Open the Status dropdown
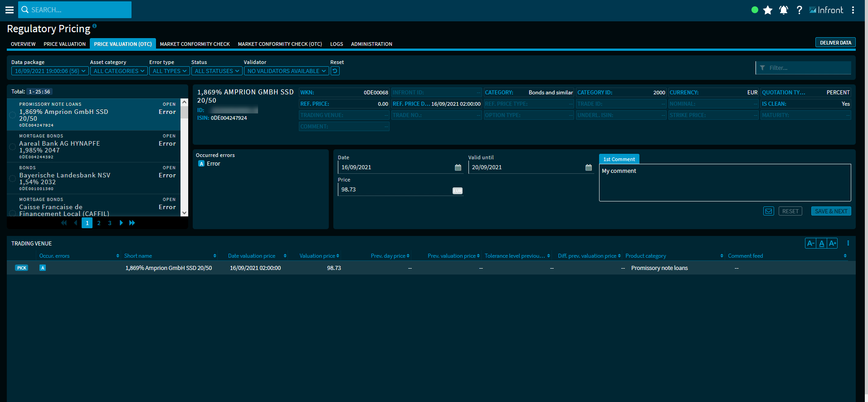The width and height of the screenshot is (868, 402). coord(217,71)
